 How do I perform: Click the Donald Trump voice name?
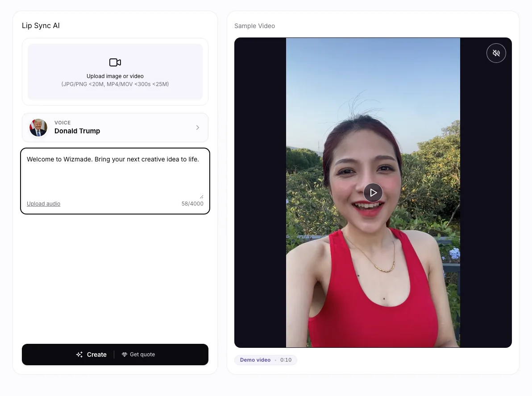[x=77, y=131]
